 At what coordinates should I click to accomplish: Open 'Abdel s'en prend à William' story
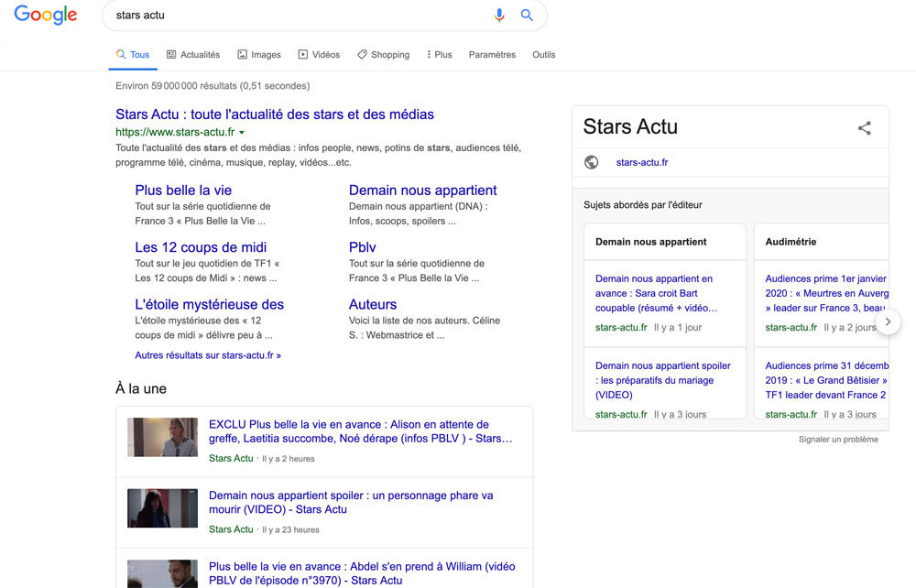(362, 573)
